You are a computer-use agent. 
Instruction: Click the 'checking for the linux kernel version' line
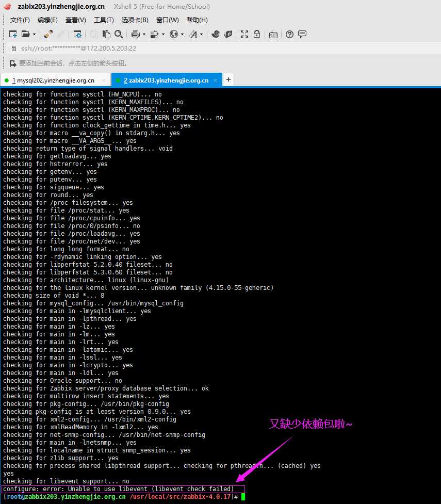(x=138, y=288)
